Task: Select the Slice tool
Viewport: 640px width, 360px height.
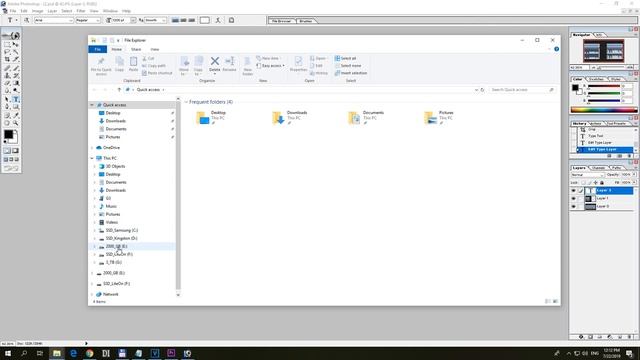Action: click(x=16, y=60)
